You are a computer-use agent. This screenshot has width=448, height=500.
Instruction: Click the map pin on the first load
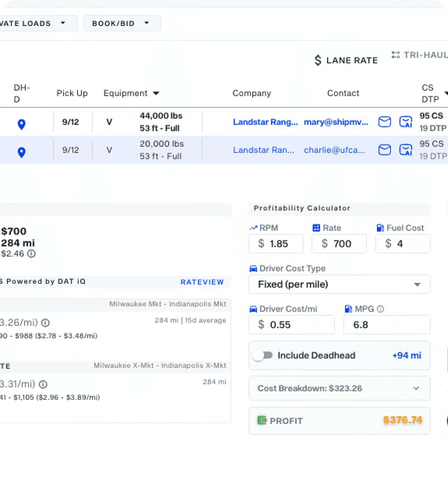(x=21, y=124)
